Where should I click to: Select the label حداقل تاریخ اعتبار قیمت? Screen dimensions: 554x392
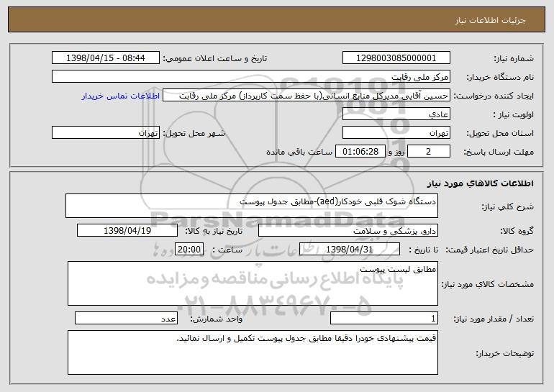490,250
